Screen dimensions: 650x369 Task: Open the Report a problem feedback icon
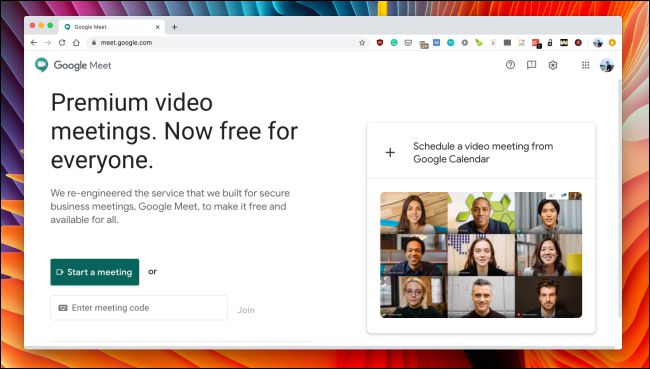point(531,65)
